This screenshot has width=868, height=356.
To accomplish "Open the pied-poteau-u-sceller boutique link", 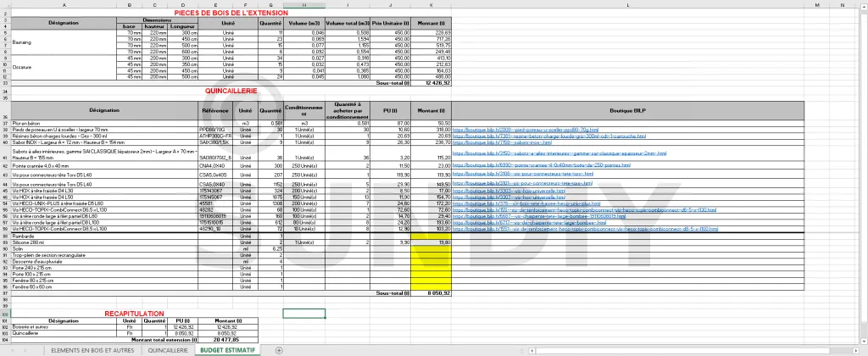I will [x=526, y=131].
